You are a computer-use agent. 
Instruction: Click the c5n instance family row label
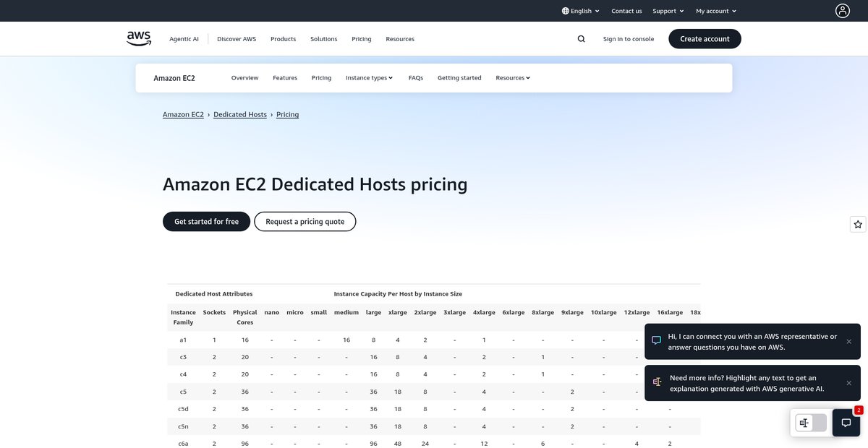183,426
